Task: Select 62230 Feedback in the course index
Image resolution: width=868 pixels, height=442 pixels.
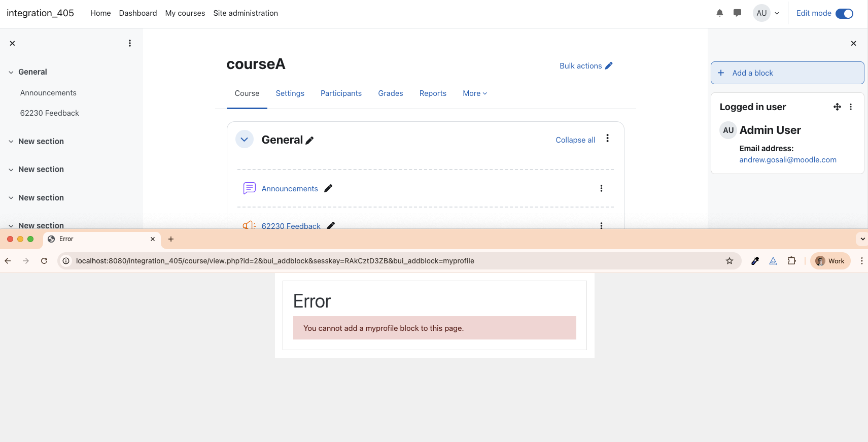Action: click(50, 113)
